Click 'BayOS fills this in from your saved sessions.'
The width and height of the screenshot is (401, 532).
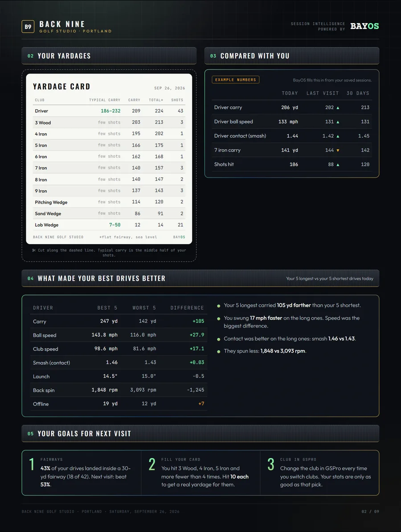(x=332, y=80)
